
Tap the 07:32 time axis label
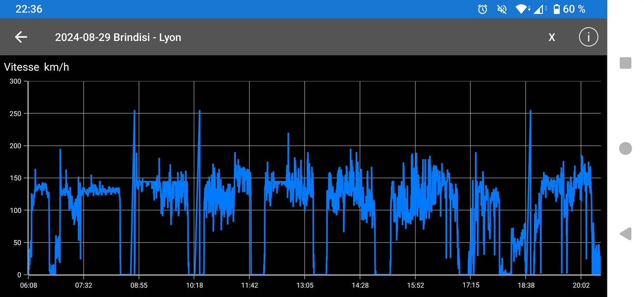(x=84, y=285)
